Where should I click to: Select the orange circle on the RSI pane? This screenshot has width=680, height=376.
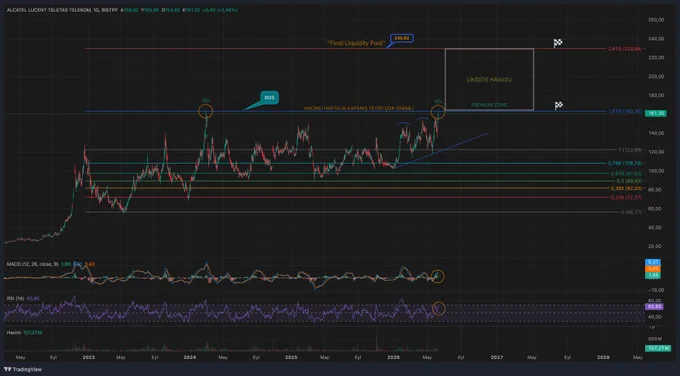pyautogui.click(x=438, y=309)
